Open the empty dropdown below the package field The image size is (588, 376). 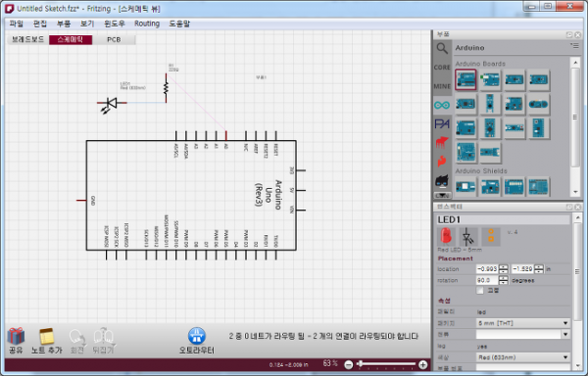pyautogui.click(x=522, y=334)
